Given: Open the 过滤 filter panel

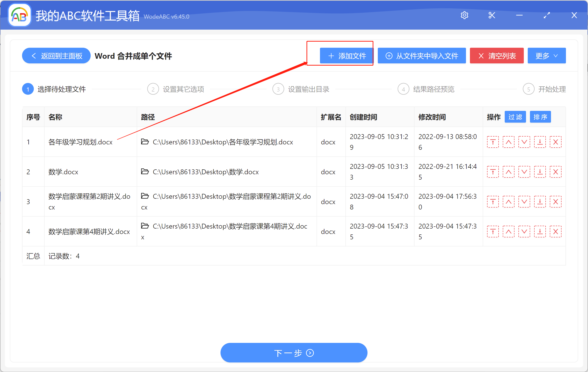Looking at the screenshot, I should tap(515, 117).
